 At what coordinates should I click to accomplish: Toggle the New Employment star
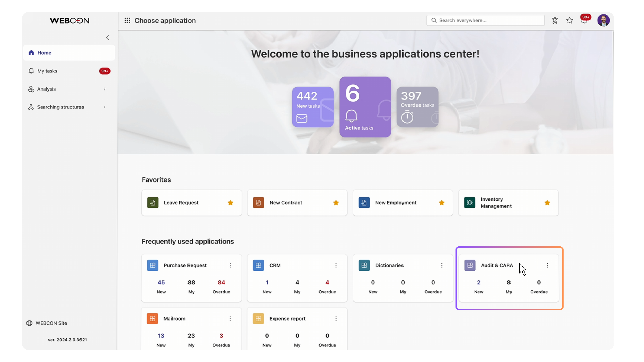click(x=442, y=203)
